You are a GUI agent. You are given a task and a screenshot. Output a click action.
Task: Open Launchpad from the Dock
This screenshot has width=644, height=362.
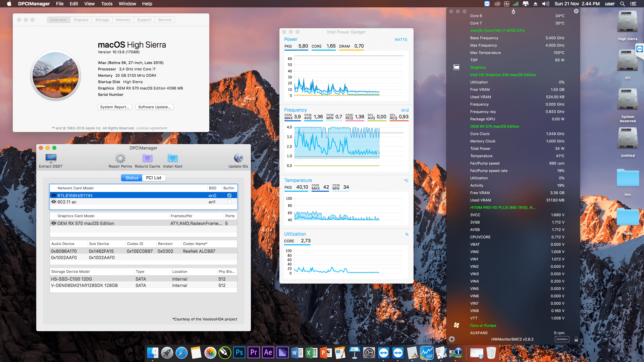click(x=167, y=353)
